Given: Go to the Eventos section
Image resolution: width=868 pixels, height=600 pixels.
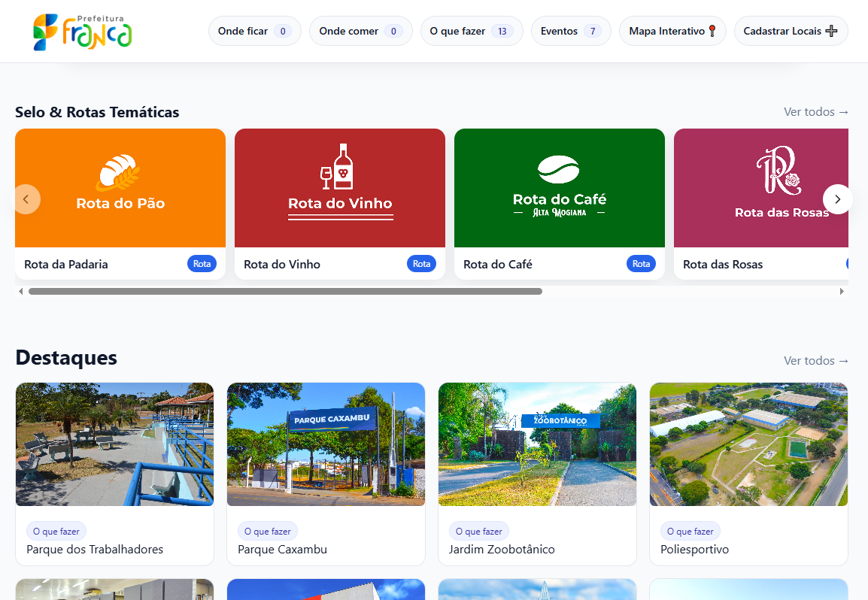Looking at the screenshot, I should (570, 32).
